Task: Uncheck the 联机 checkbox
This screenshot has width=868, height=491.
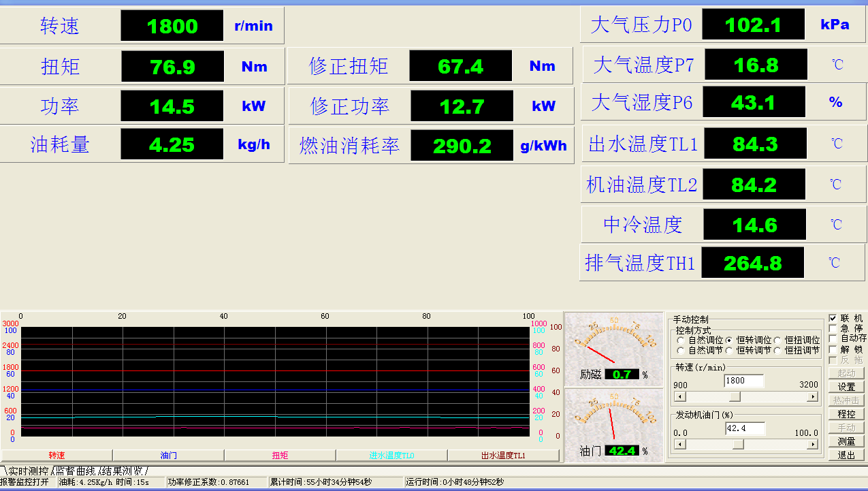Action: click(833, 318)
